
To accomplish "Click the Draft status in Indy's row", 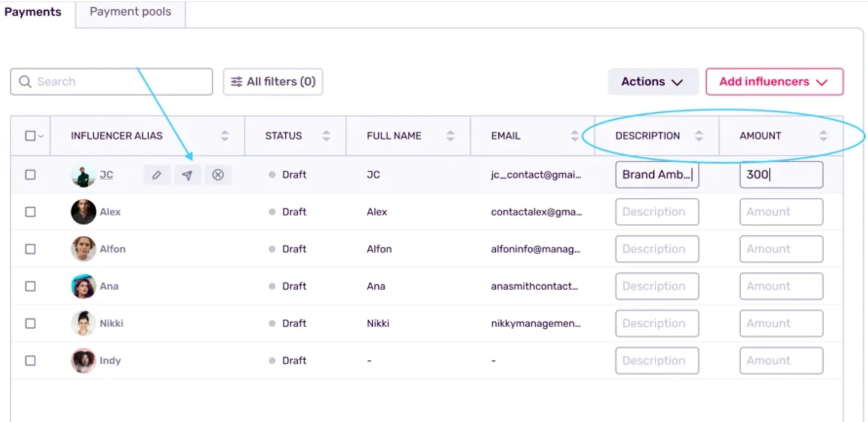I will tap(288, 361).
